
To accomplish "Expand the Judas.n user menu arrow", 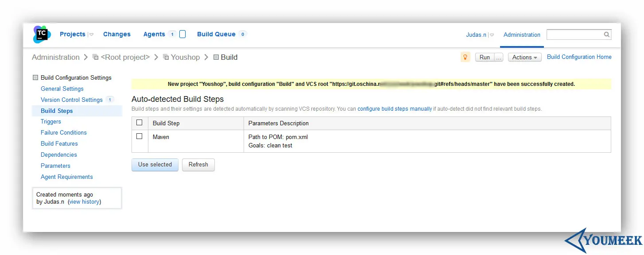I will 492,35.
